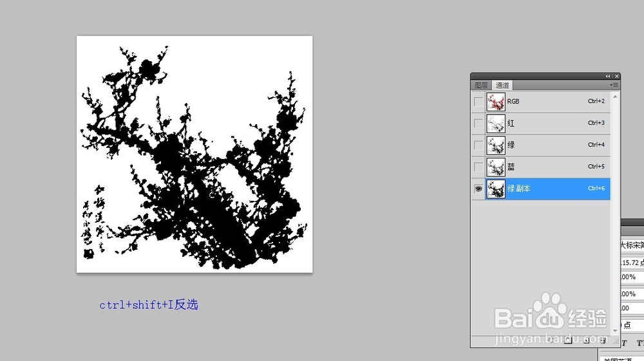This screenshot has height=361, width=644.
Task: Hide the 绿 副本 channel eye icon
Action: point(478,189)
